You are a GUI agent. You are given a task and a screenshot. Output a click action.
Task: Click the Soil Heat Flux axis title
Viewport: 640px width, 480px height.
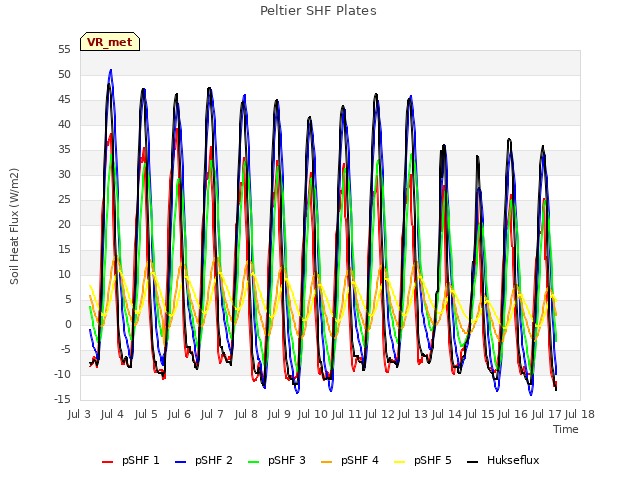(x=14, y=226)
